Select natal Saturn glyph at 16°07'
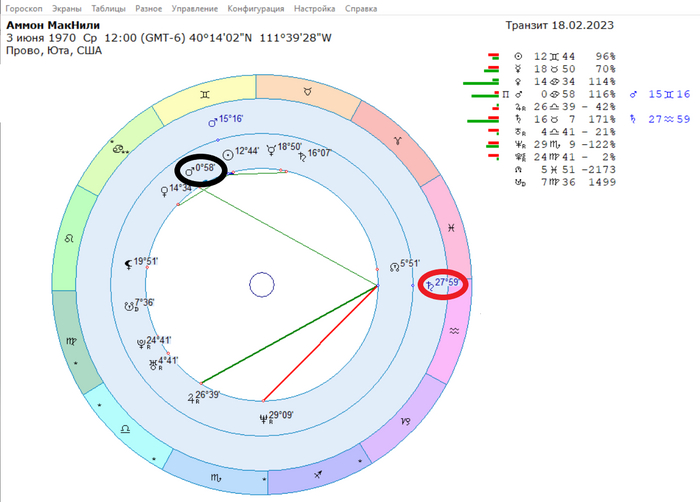This screenshot has height=502, width=700. click(303, 156)
